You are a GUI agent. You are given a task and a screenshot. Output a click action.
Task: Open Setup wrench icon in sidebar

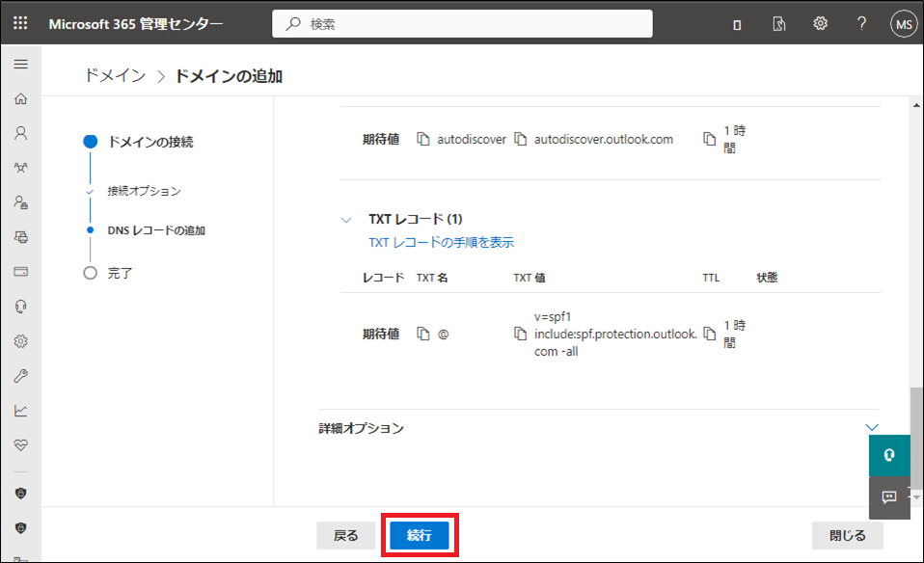point(20,376)
